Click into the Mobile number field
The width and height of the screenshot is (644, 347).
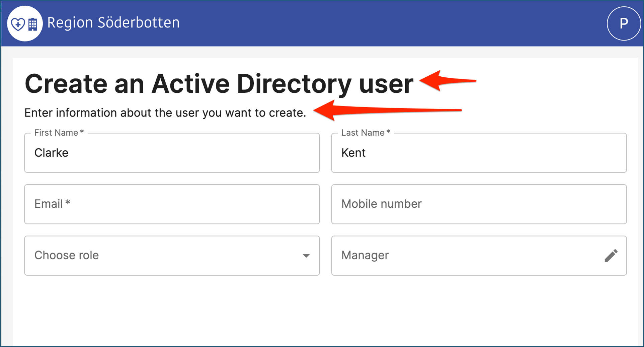[479, 204]
